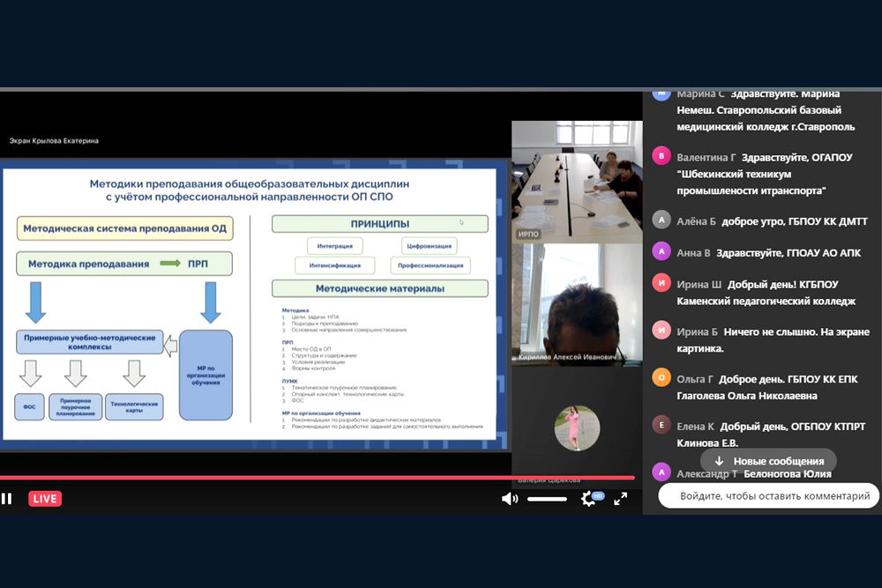
Task: Click Валерия Царёкова's round profile picture
Action: (577, 428)
